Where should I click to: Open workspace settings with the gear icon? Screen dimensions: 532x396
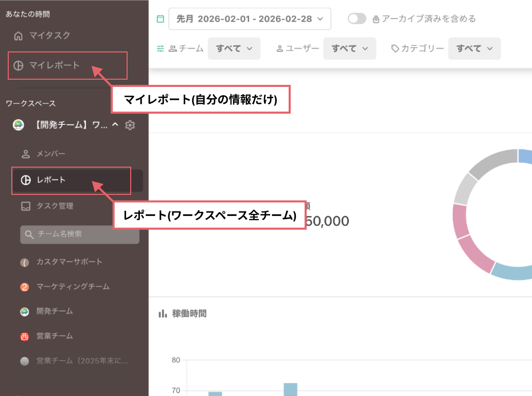(130, 124)
